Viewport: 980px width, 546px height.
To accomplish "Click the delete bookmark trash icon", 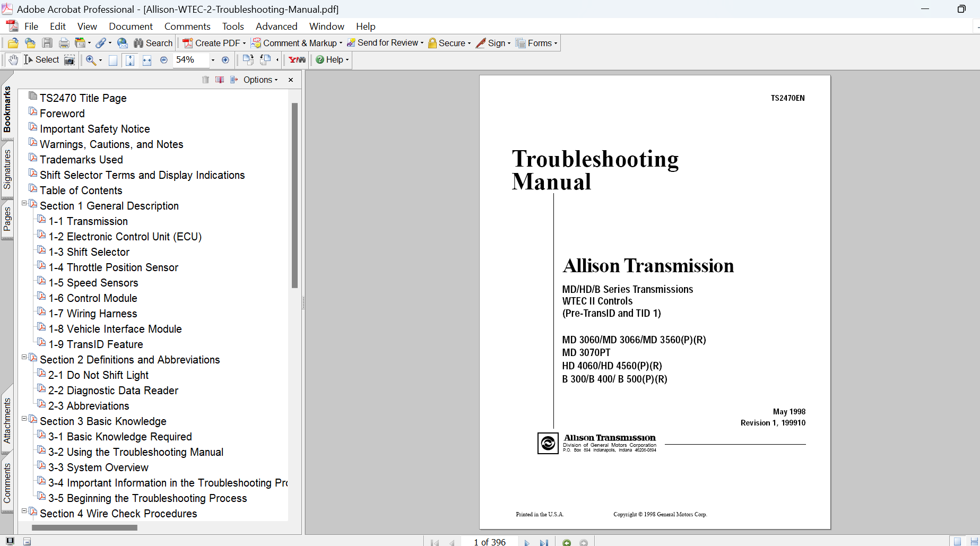I will pos(205,80).
